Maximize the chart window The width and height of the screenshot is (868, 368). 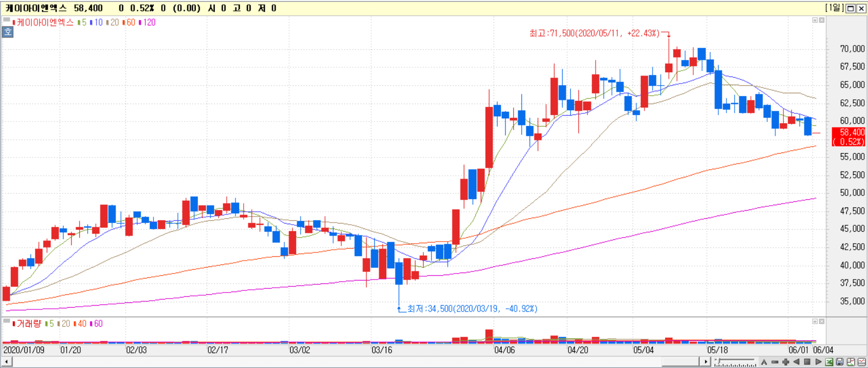[851, 8]
